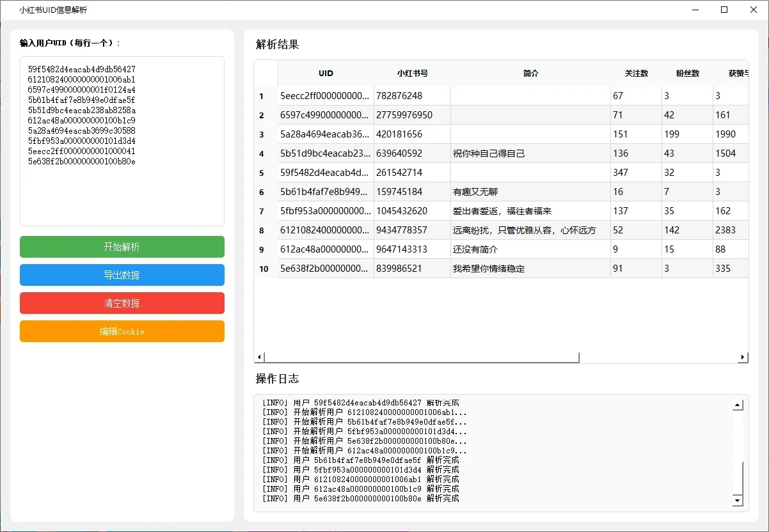Click the UID cell starting with 5b61b4faf7e8b949
The image size is (769, 532).
click(x=326, y=192)
